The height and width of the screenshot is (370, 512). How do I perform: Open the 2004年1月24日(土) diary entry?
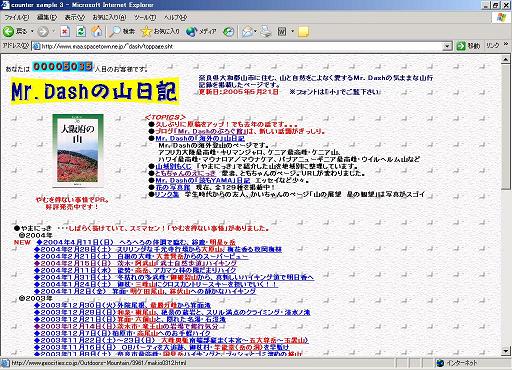click(x=156, y=284)
